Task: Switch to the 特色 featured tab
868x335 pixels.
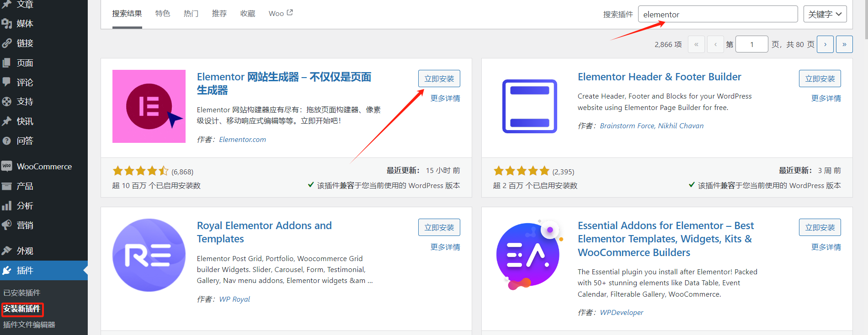Action: pyautogui.click(x=163, y=14)
